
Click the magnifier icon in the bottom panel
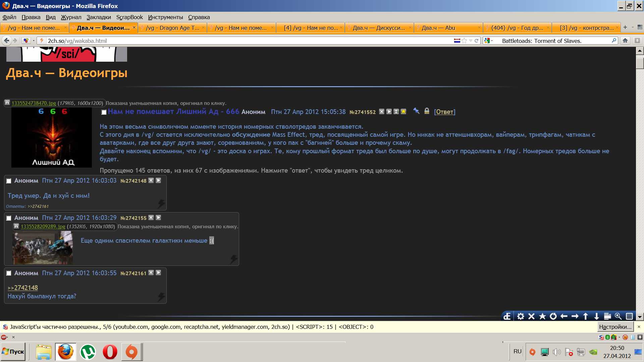pos(618,316)
